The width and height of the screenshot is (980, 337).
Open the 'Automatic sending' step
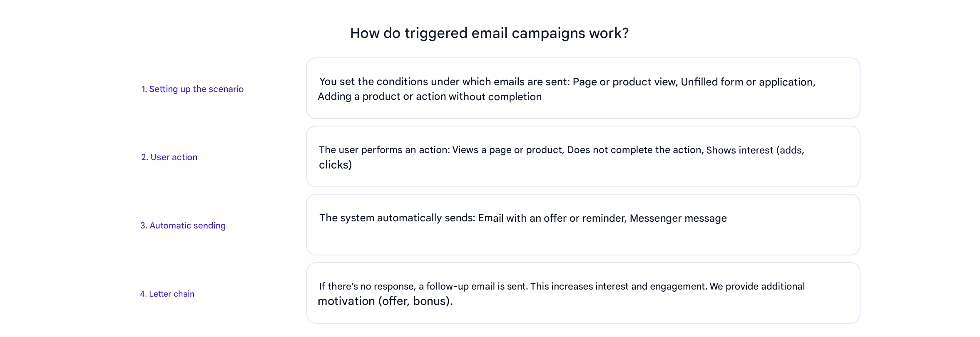[183, 225]
